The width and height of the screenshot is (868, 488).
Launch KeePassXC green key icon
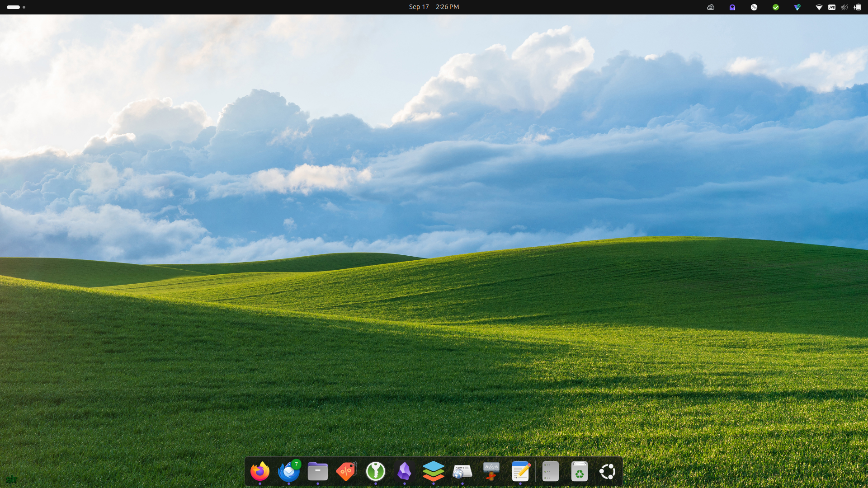pyautogui.click(x=376, y=472)
